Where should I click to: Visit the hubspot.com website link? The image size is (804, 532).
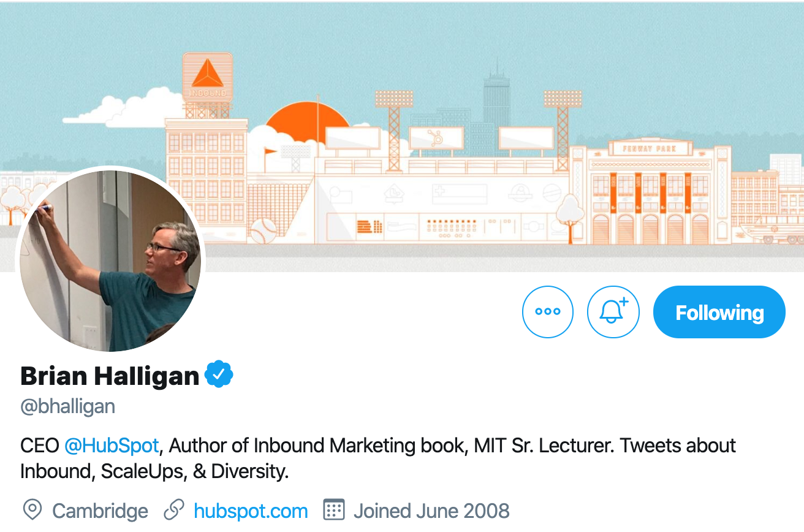(x=251, y=510)
